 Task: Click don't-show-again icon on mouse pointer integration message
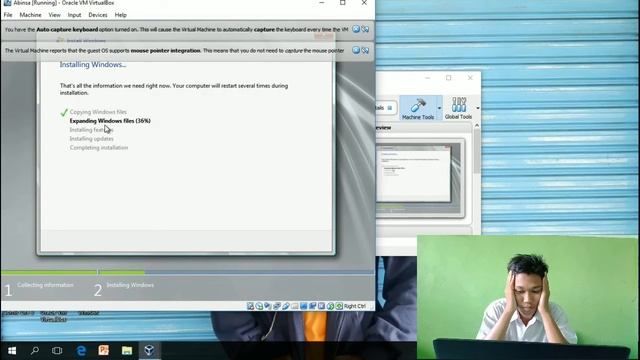(x=365, y=50)
